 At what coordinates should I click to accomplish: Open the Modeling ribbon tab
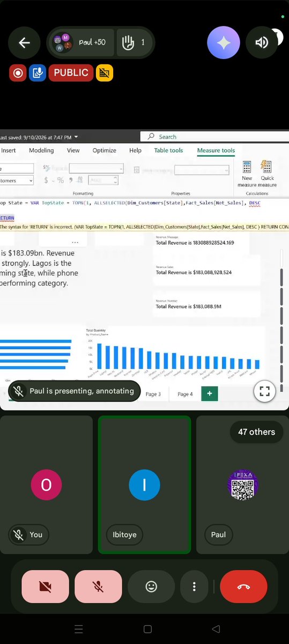coord(41,151)
